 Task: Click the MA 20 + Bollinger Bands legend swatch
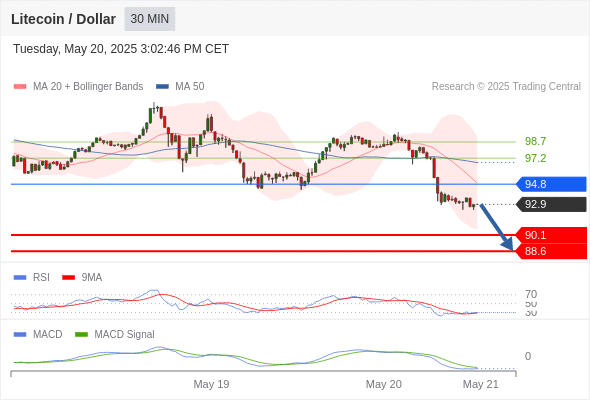click(x=20, y=87)
